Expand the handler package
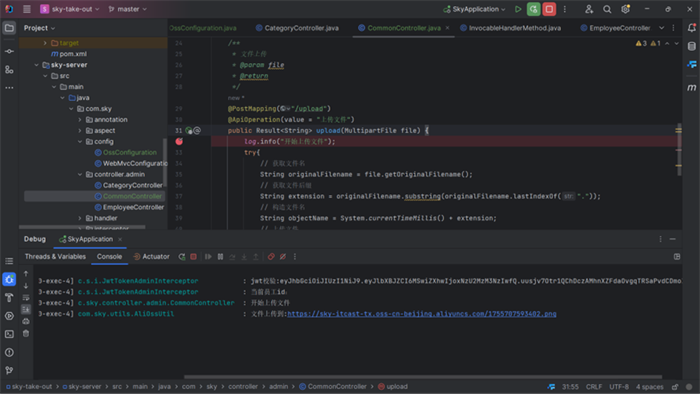 coord(80,218)
